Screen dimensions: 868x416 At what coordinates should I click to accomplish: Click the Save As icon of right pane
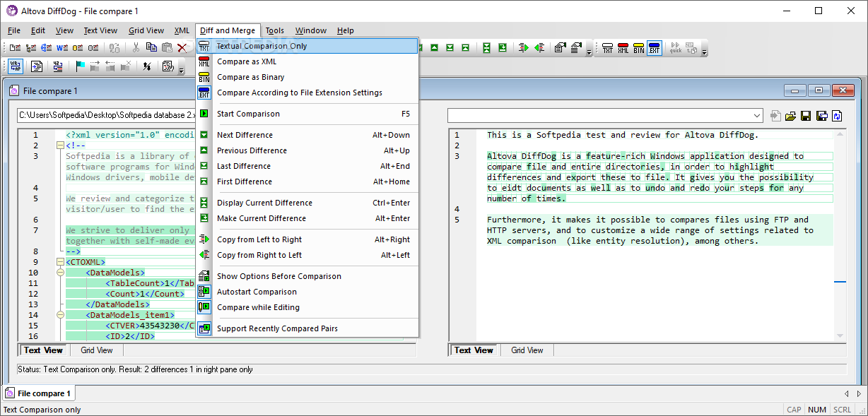click(822, 116)
